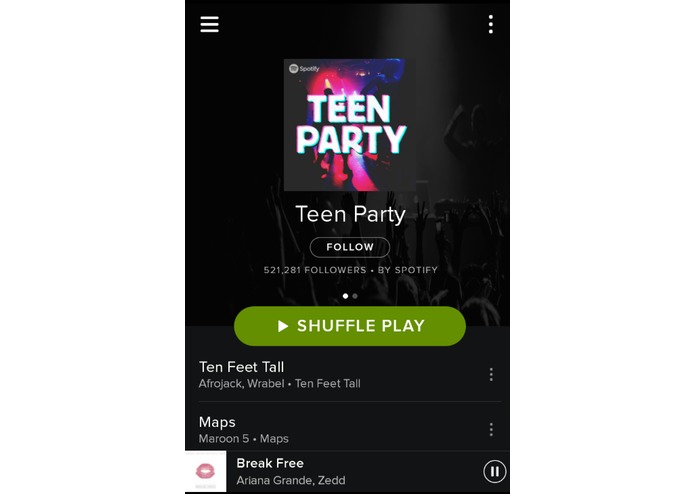Open more options for Maps track
The width and height of the screenshot is (695, 494).
pyautogui.click(x=491, y=429)
